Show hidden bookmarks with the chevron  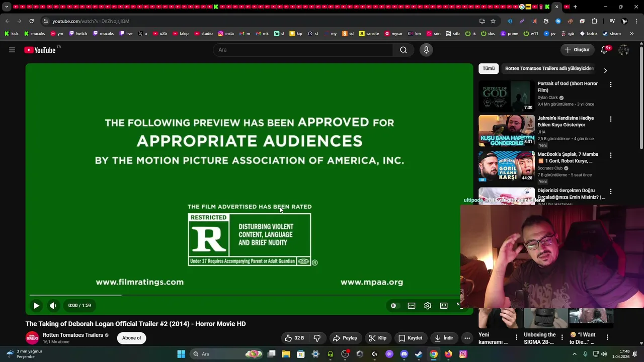[x=633, y=34]
